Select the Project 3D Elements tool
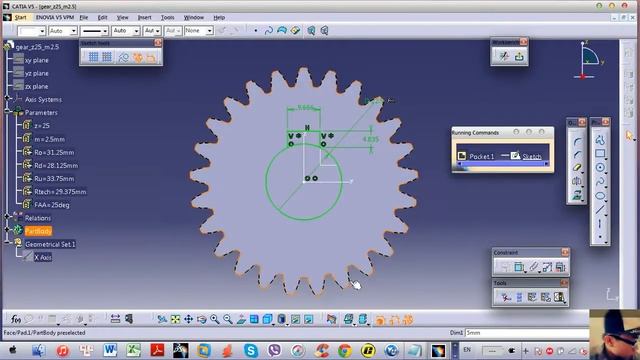Screen dimensions: 640x360 point(577,195)
